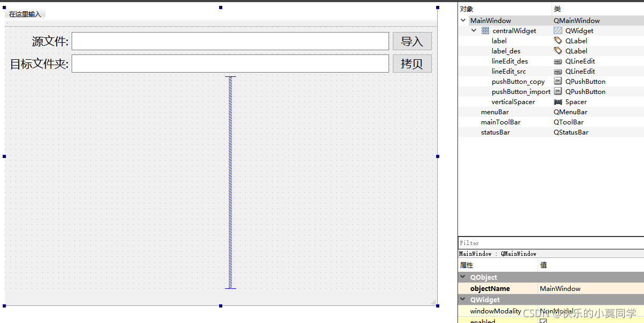
Task: Click the QLabel icon in label row
Action: pyautogui.click(x=558, y=41)
